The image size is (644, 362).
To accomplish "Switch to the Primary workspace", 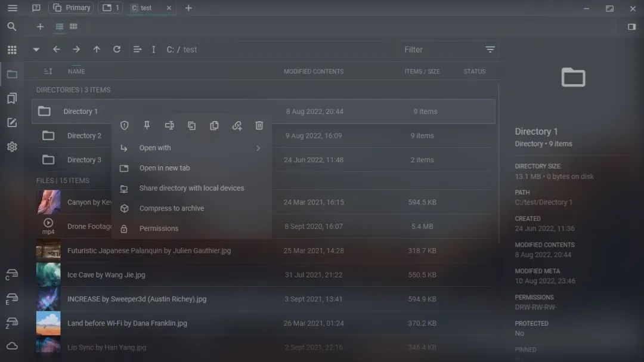I will (x=72, y=8).
